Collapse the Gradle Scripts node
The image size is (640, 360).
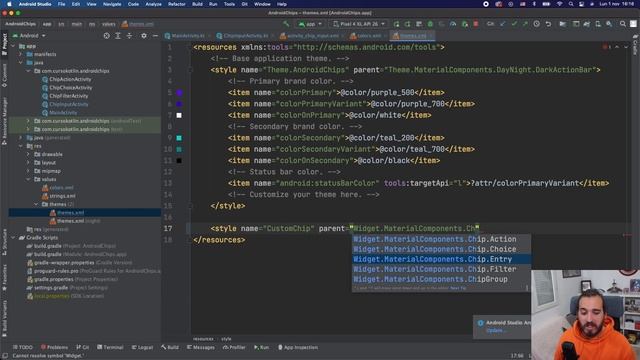(13, 238)
